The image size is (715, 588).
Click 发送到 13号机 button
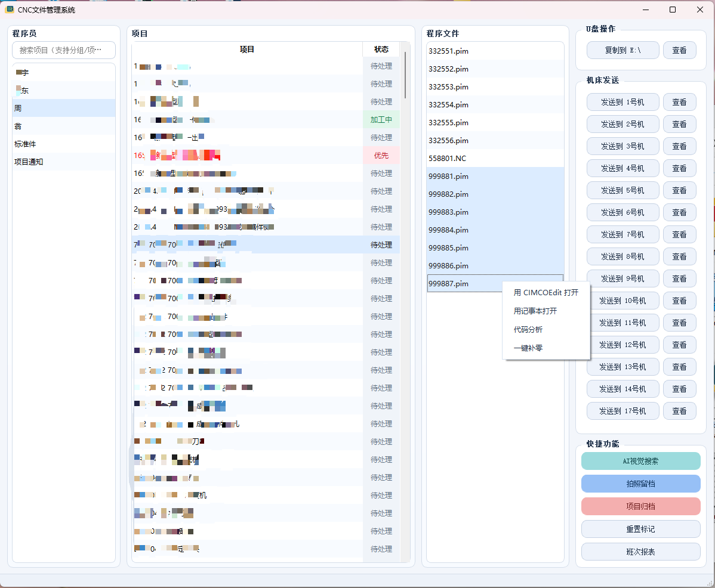622,367
